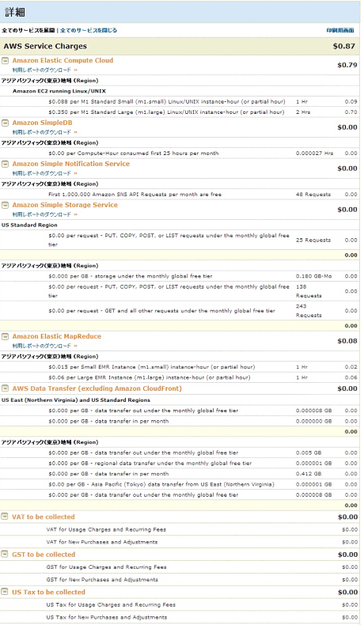
Task: Select the '25 Requests' usage value
Action: coord(313,240)
